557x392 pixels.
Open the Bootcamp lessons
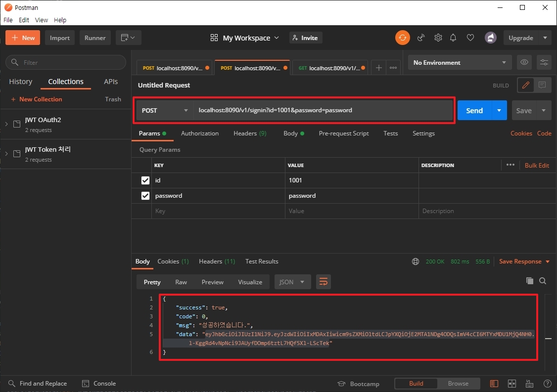point(359,384)
